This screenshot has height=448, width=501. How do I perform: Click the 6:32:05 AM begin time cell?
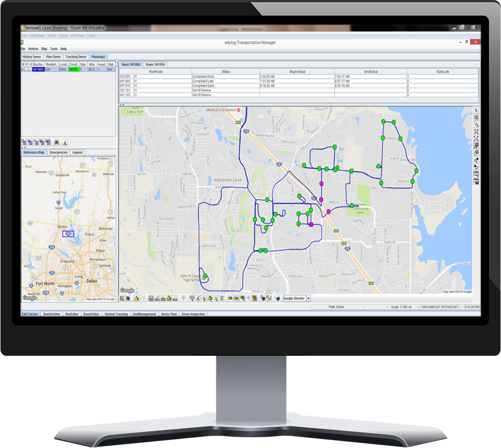(297, 77)
